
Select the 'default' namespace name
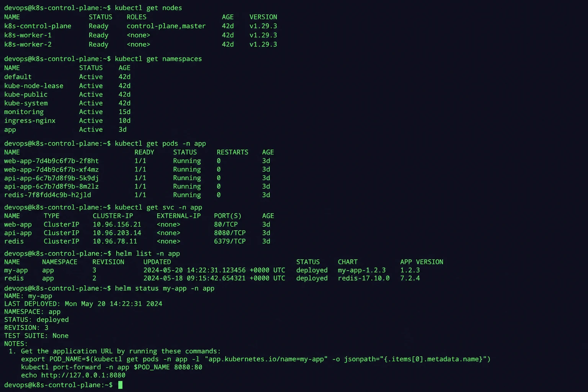tap(18, 77)
